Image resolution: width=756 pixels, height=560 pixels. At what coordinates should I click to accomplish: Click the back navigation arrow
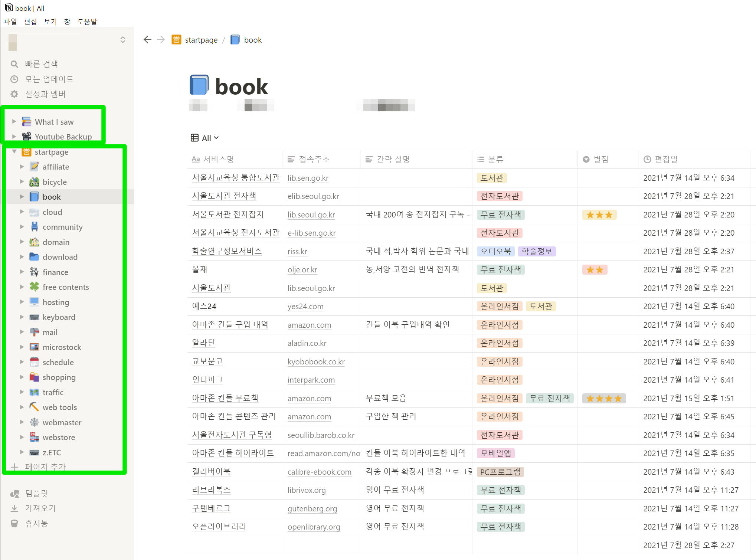(x=147, y=40)
